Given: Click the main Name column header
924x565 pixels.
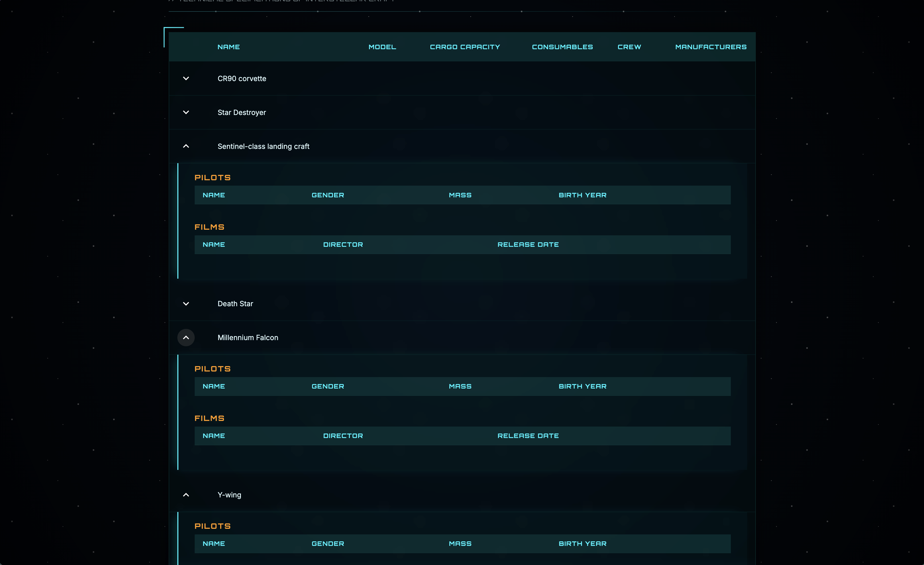Looking at the screenshot, I should coord(228,47).
